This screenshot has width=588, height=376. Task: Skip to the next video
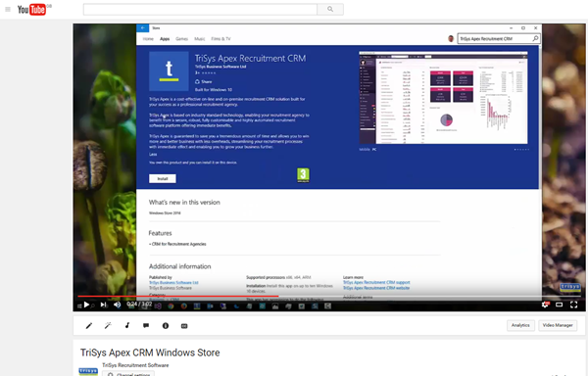click(103, 305)
